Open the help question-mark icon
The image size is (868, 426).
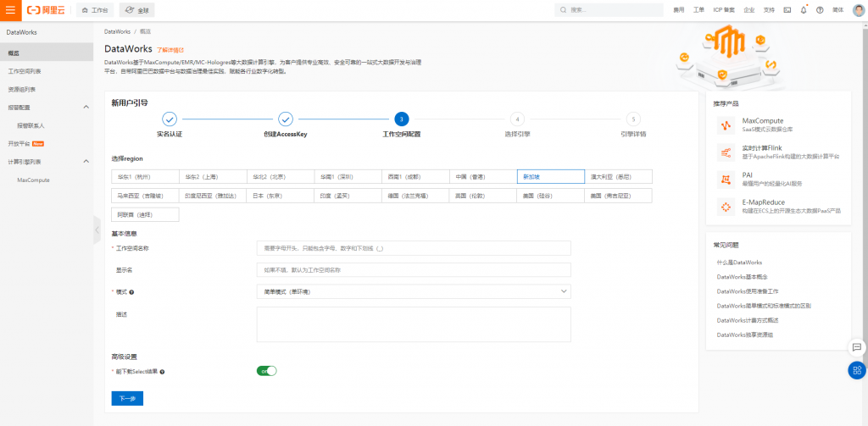[820, 10]
